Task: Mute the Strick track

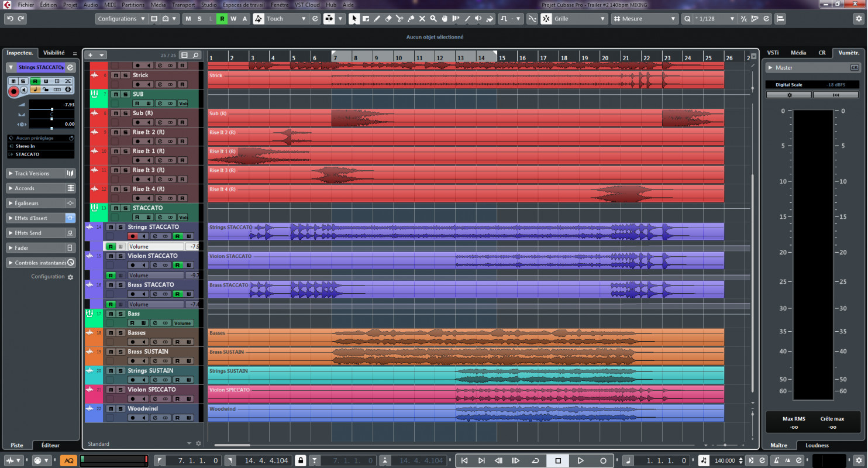Action: (x=115, y=75)
